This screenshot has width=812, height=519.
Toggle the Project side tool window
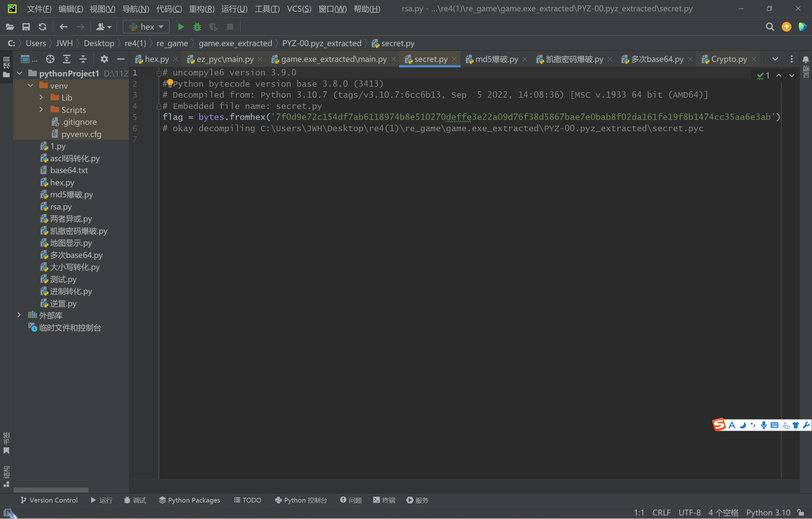coord(6,67)
